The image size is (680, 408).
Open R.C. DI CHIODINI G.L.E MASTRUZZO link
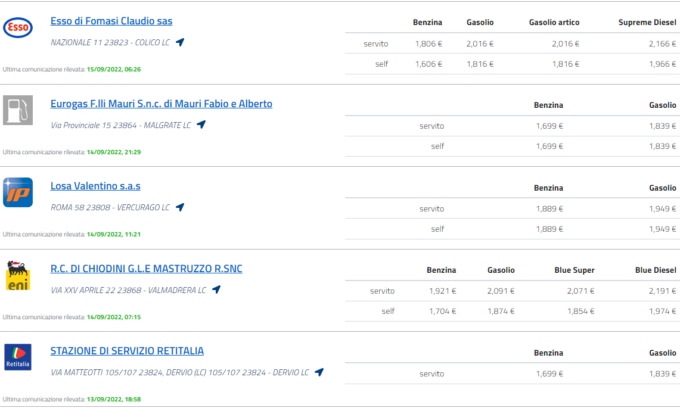(146, 269)
